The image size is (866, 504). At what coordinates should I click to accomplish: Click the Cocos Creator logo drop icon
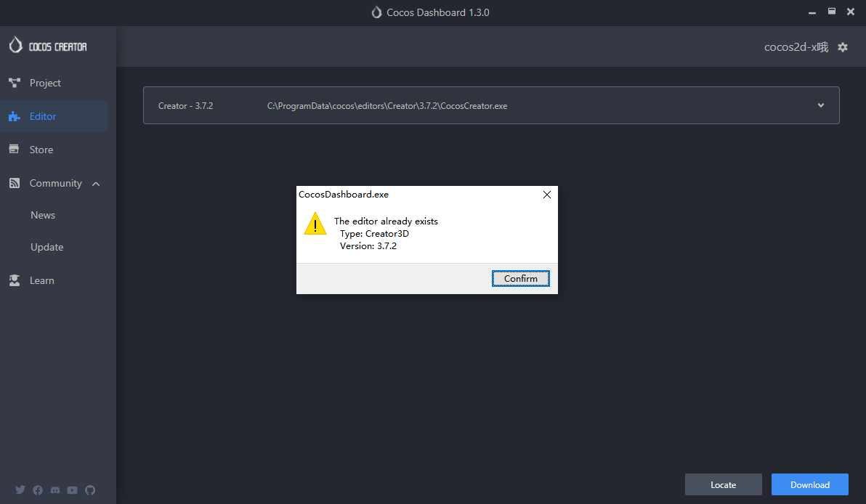click(x=16, y=45)
